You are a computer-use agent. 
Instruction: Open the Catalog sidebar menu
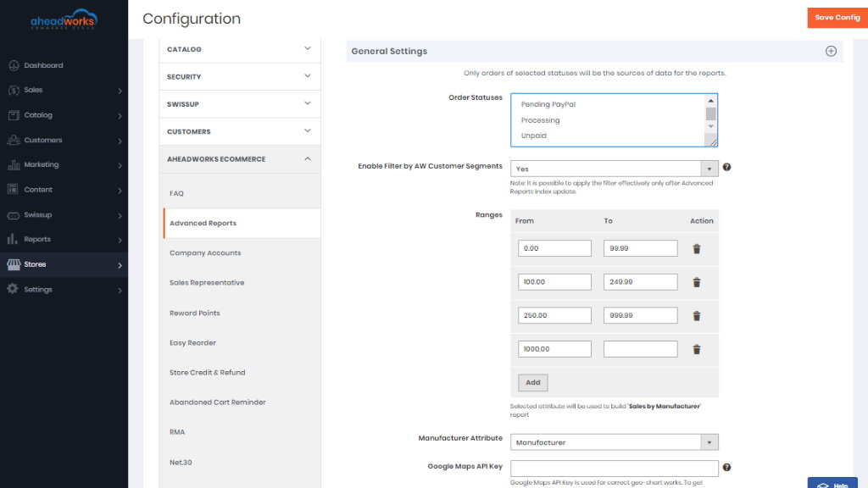click(x=64, y=115)
